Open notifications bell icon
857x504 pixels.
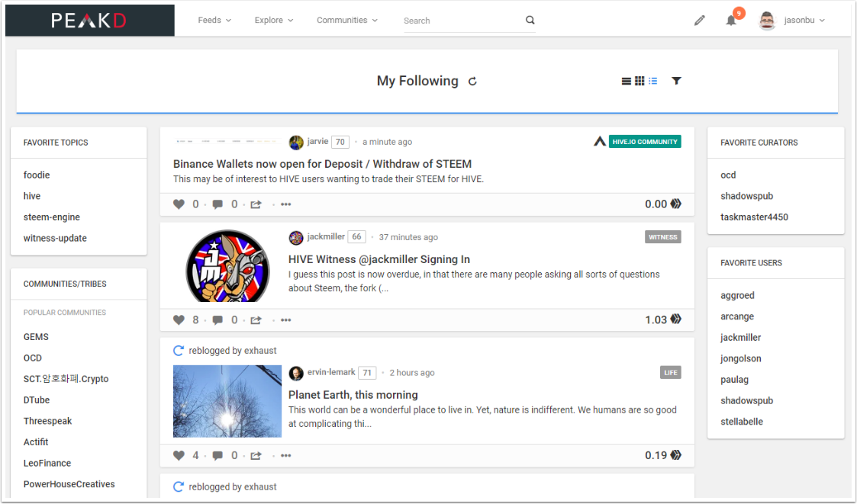pyautogui.click(x=731, y=21)
